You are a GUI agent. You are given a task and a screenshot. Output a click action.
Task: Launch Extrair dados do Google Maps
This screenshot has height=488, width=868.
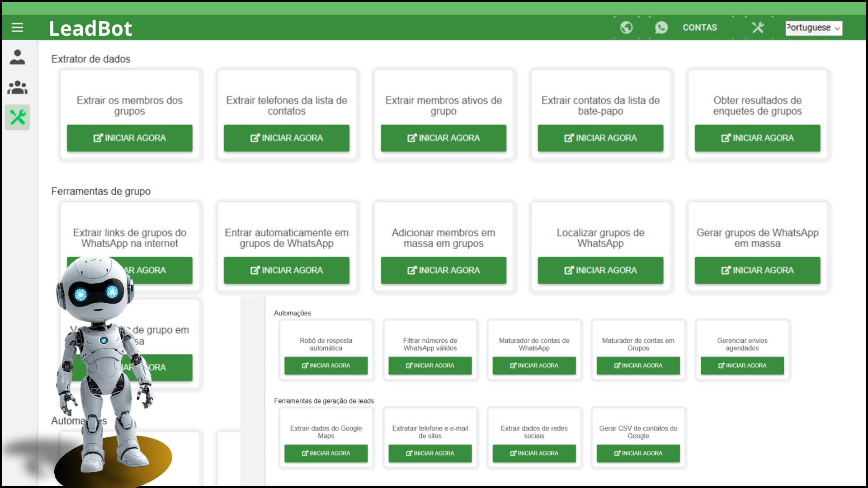pyautogui.click(x=326, y=453)
